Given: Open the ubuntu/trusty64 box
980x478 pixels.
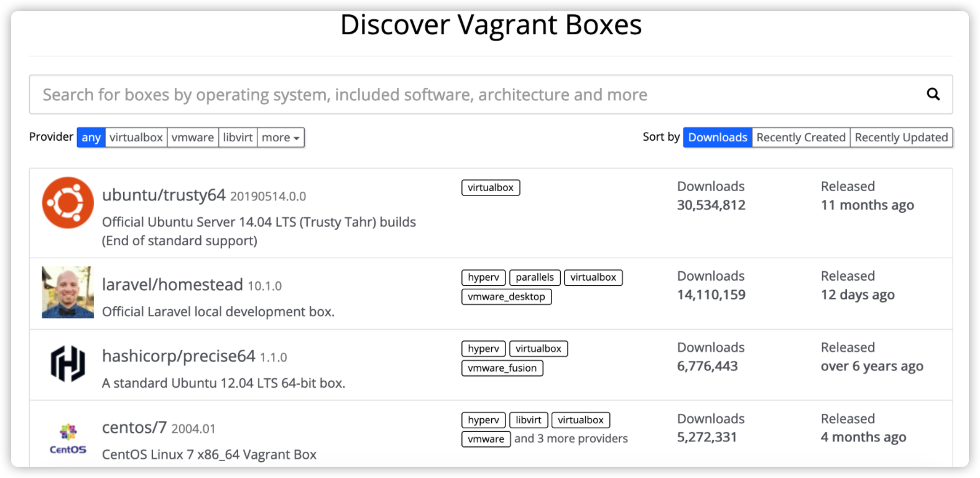Looking at the screenshot, I should [x=164, y=195].
